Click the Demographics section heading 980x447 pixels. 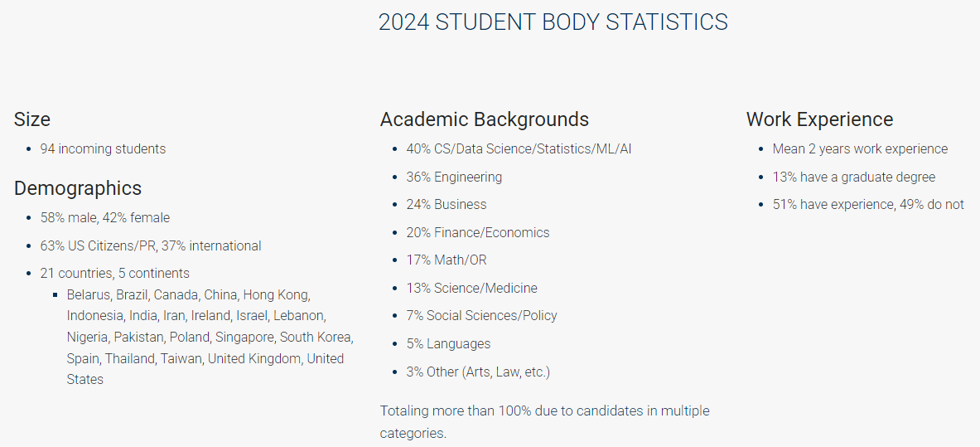(78, 188)
